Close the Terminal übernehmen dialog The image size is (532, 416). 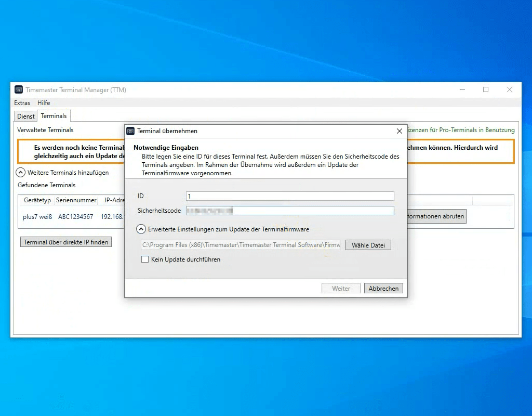[x=399, y=131]
